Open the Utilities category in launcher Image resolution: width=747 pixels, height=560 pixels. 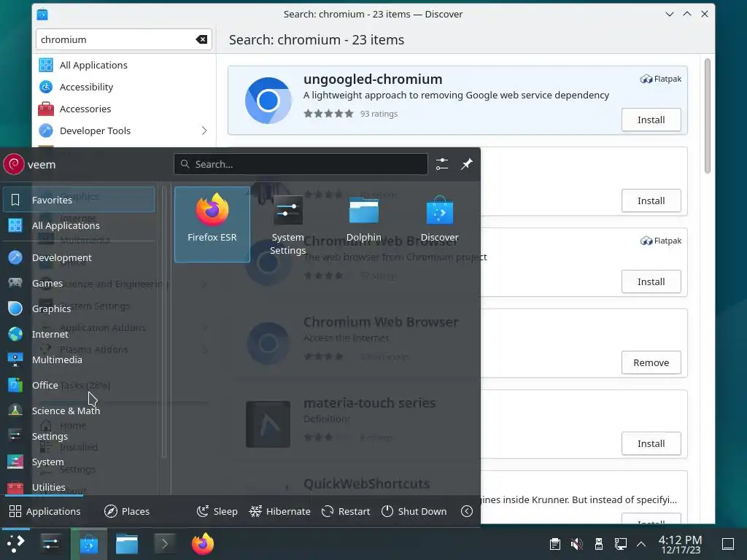pyautogui.click(x=79, y=486)
